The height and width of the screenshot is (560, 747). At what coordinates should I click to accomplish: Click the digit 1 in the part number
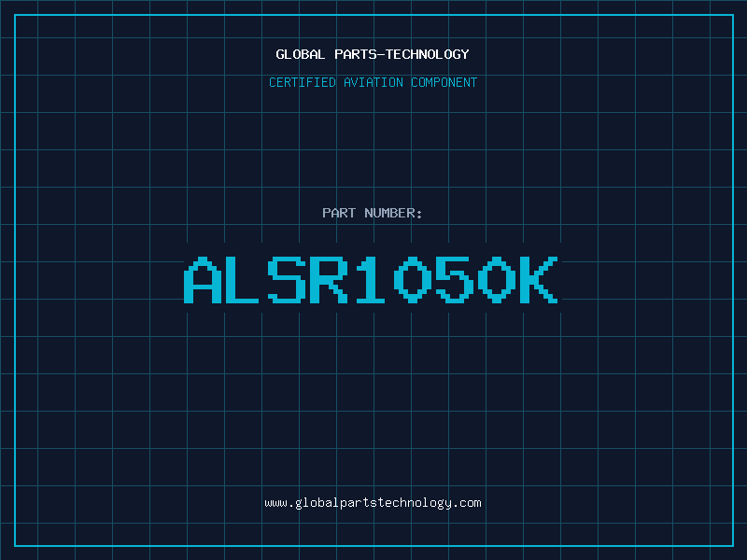(371, 280)
